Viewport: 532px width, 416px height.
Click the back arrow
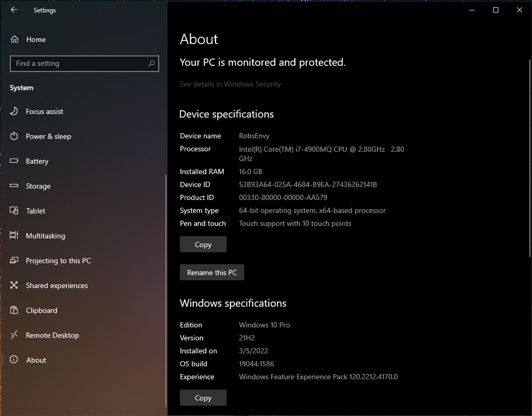[x=13, y=10]
